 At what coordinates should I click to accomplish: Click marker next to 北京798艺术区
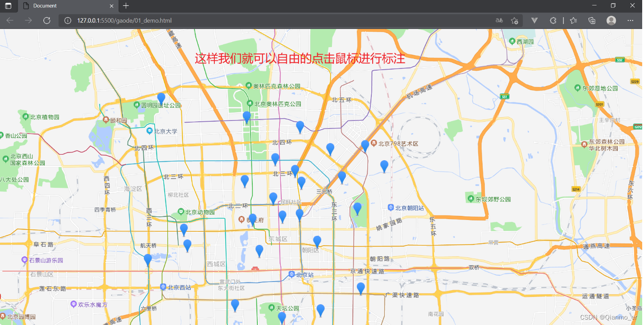(365, 146)
